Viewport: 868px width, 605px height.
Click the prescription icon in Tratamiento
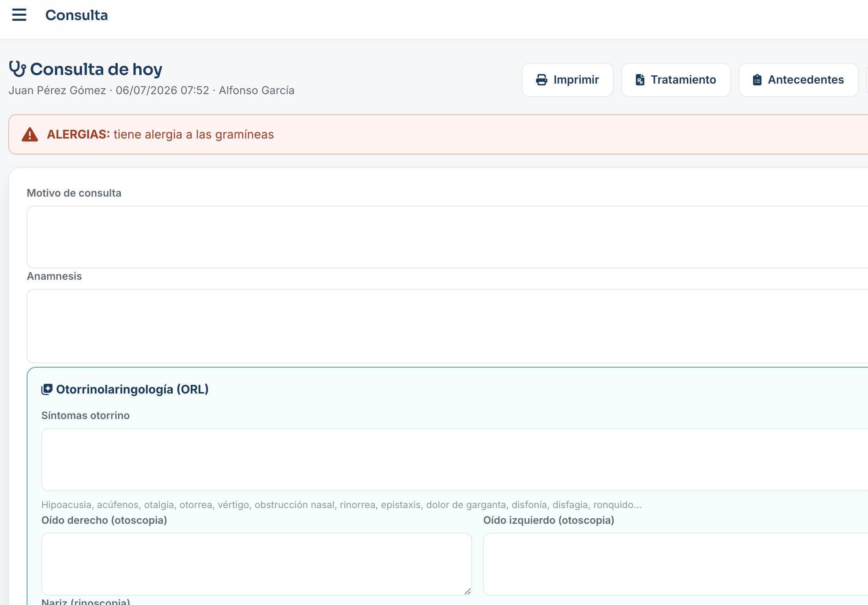click(x=640, y=80)
